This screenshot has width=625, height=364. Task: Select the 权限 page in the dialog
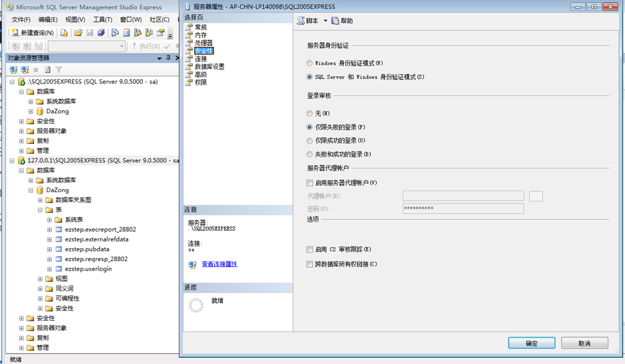[x=200, y=82]
